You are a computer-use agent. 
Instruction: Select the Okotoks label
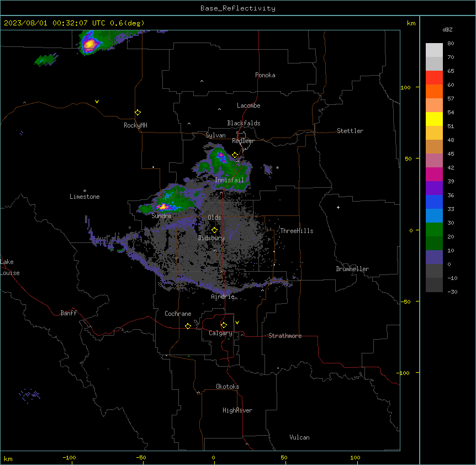(228, 387)
